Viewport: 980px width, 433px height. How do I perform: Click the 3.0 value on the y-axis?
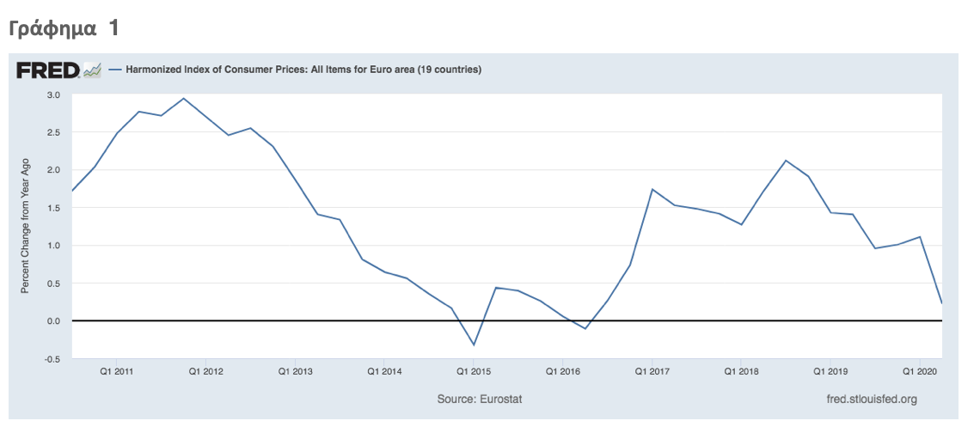click(53, 95)
